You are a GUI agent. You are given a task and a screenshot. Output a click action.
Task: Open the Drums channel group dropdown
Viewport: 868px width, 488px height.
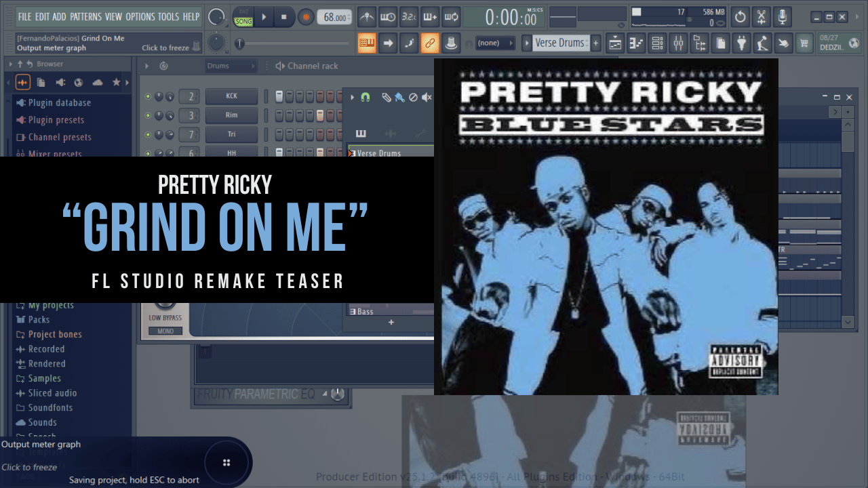231,66
